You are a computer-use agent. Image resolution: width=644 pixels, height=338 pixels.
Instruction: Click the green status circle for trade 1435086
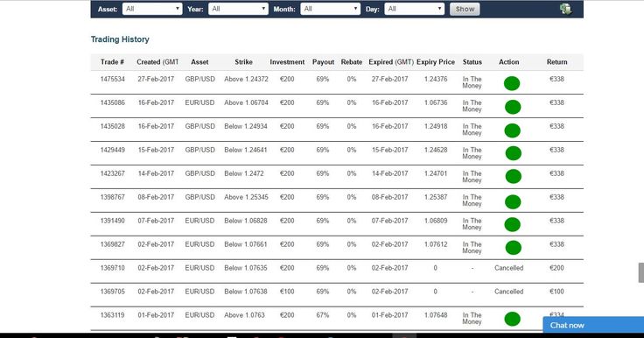click(513, 107)
